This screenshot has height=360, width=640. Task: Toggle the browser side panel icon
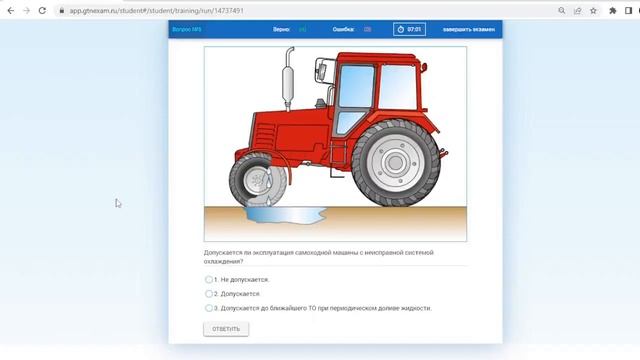629,11
